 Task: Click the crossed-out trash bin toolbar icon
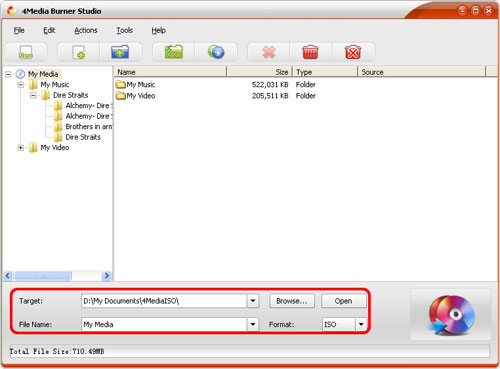click(x=353, y=52)
